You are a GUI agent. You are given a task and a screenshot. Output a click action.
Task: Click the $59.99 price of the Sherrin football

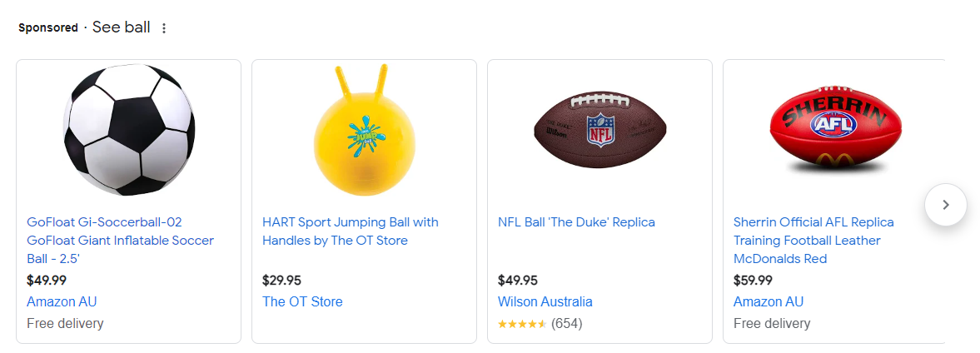[x=753, y=280]
